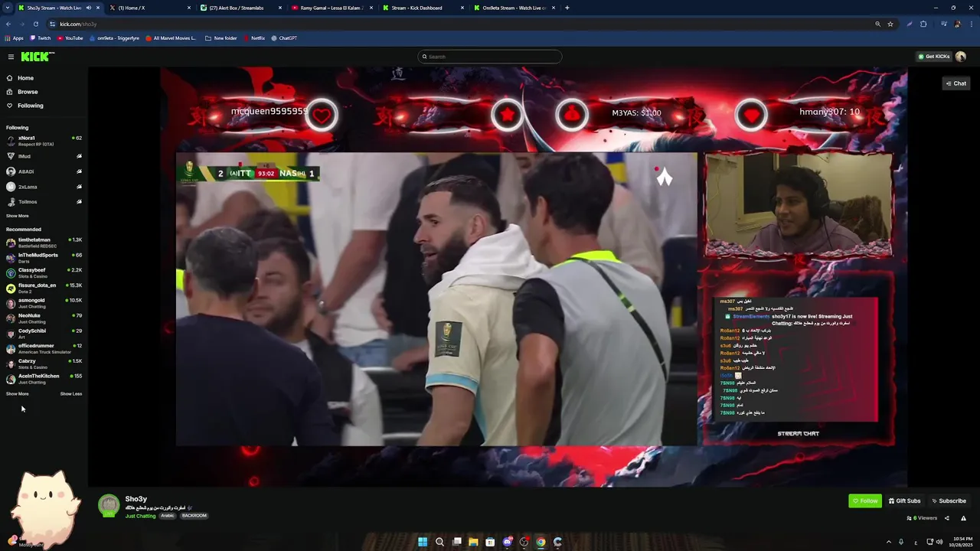The image size is (980, 551).
Task: Expand Recommended list with Show More
Action: (18, 394)
